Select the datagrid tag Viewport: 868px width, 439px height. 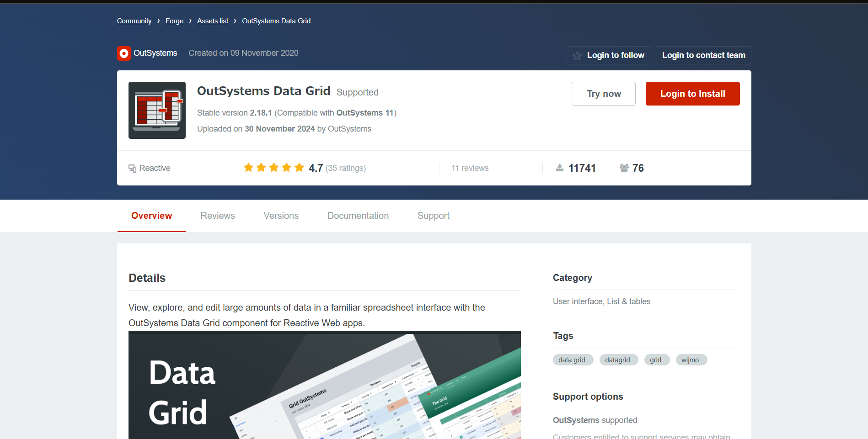pyautogui.click(x=618, y=360)
